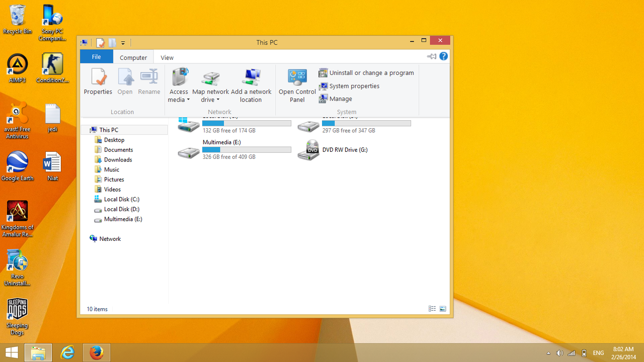
Task: Click the window system menu icon
Action: pyautogui.click(x=84, y=43)
